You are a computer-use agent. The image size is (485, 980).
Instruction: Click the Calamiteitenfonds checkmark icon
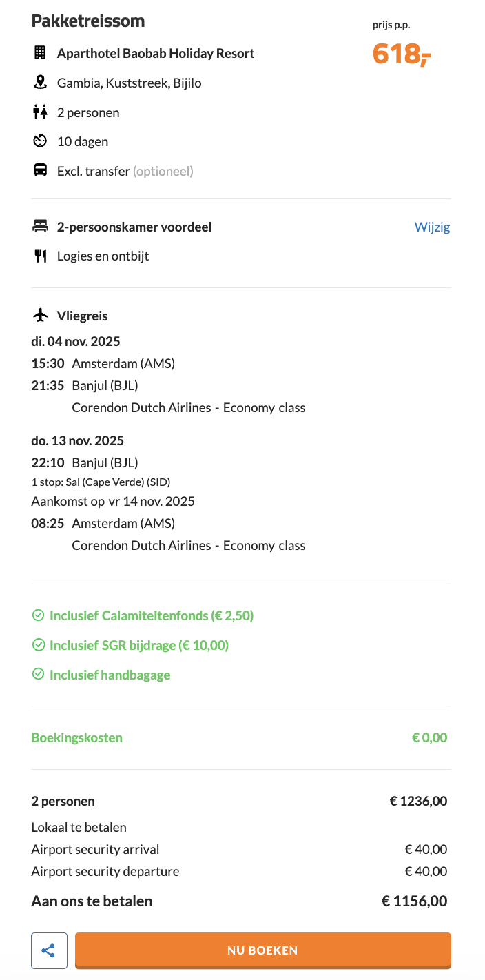click(x=39, y=615)
